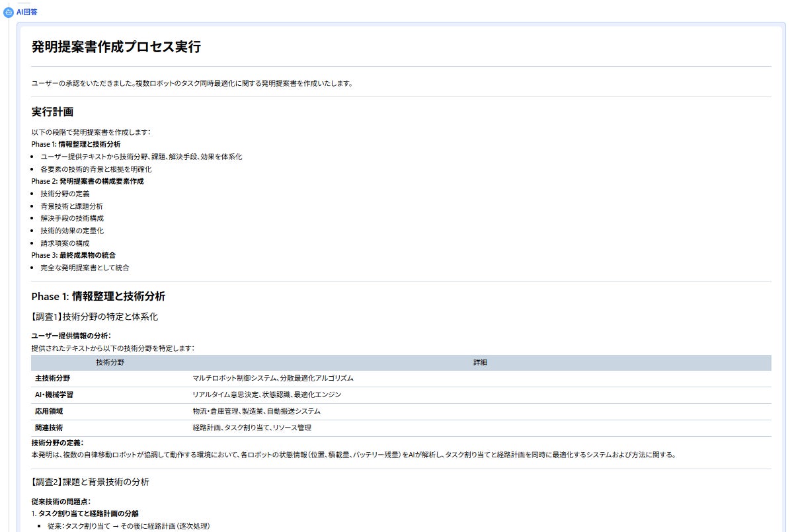The width and height of the screenshot is (790, 532).
Task: Click the bullet 解決手段の技術構成
Action: (x=72, y=218)
